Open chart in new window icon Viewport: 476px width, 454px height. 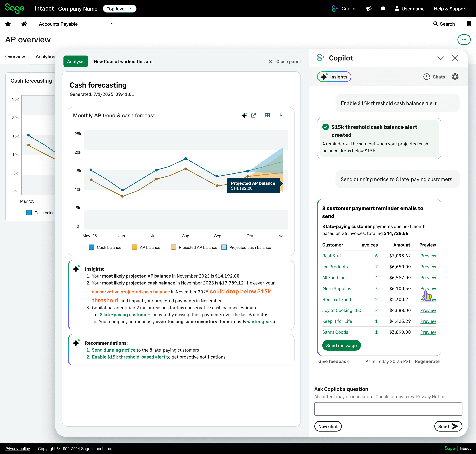click(254, 115)
